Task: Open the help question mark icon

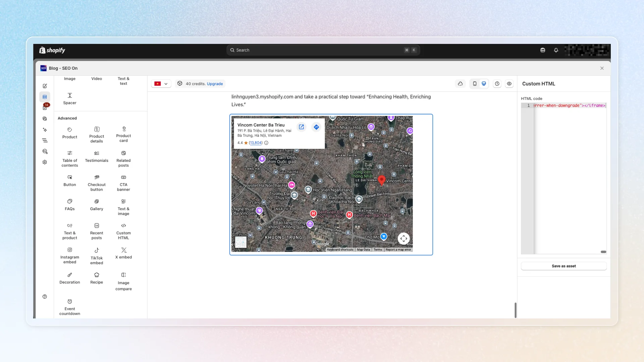Action: pyautogui.click(x=45, y=297)
